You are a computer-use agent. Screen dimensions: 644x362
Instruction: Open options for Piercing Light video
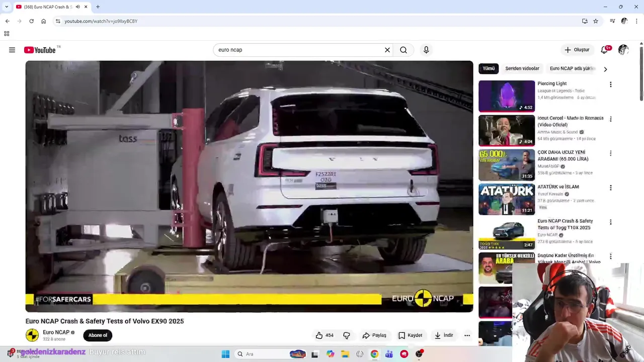pos(611,84)
